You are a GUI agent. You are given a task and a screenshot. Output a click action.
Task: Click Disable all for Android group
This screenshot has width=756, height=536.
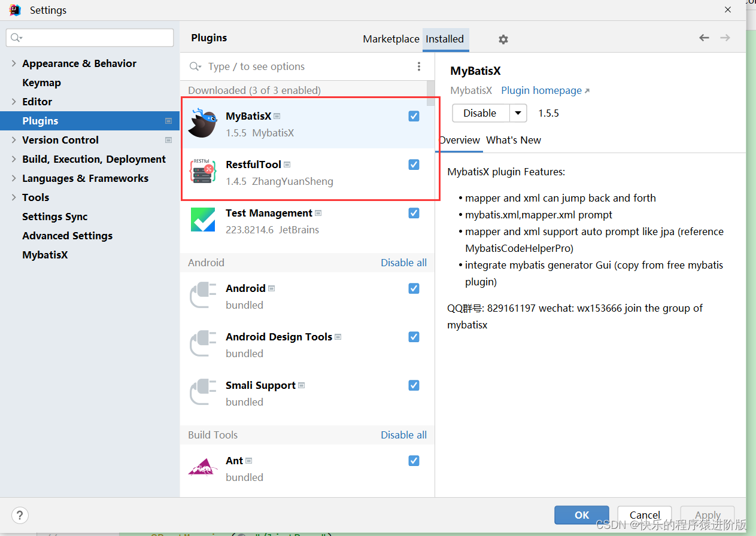(403, 263)
